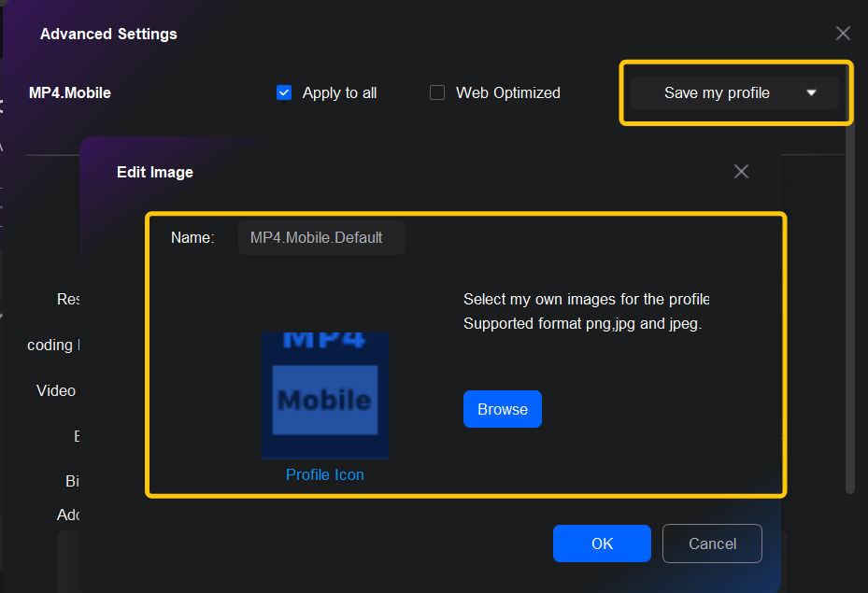Click the MP4 Mobile profile icon thumbnail

(325, 395)
